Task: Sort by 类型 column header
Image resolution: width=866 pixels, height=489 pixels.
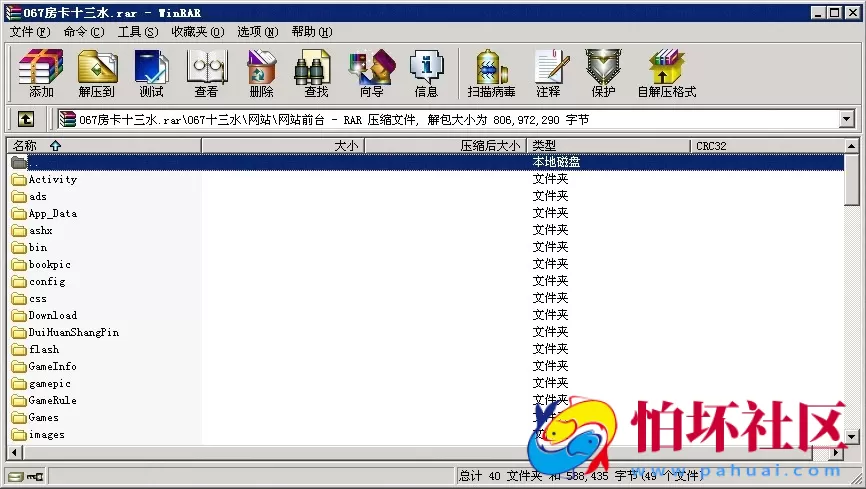Action: pyautogui.click(x=609, y=146)
